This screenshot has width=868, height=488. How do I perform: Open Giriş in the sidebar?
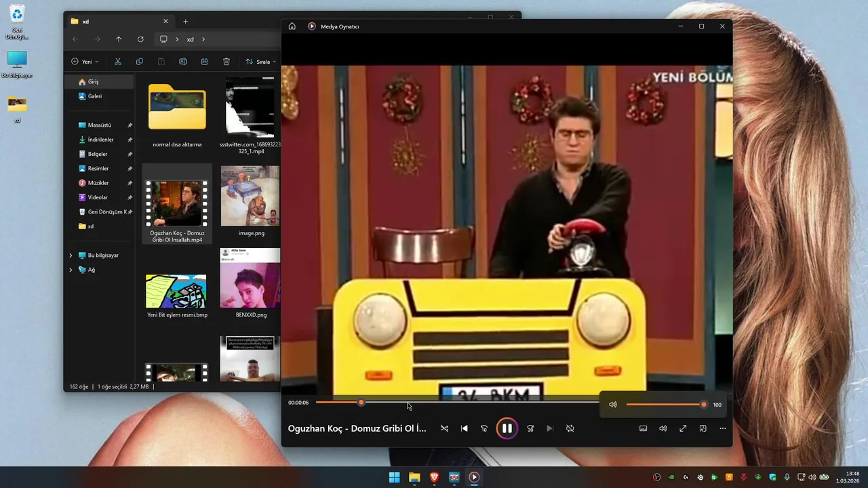(x=100, y=81)
